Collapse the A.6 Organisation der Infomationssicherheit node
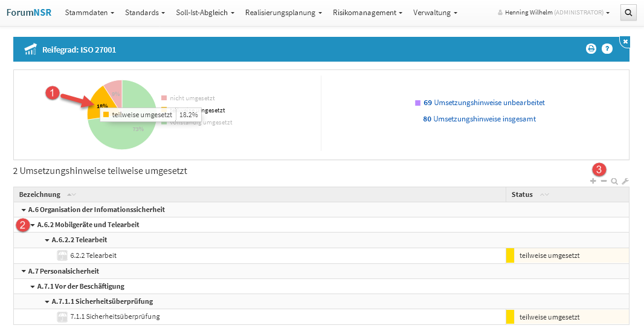The image size is (644, 334). (x=24, y=210)
